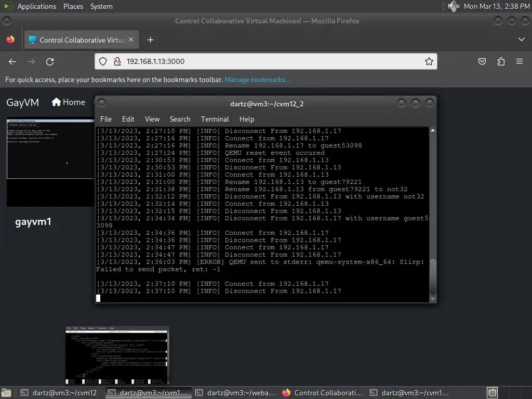Click the terminal title dartz@vm3:~/cvm12_2

(x=267, y=104)
